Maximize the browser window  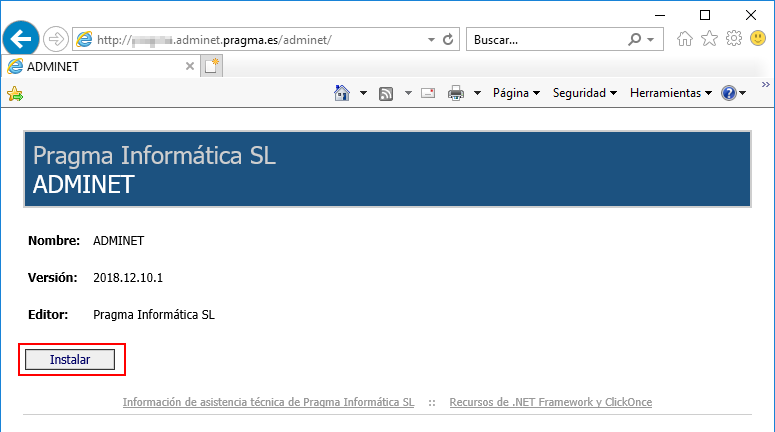click(x=705, y=15)
